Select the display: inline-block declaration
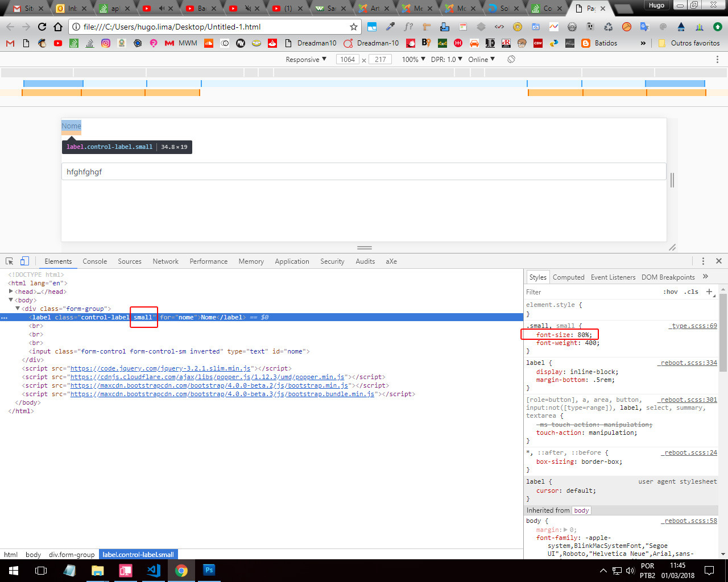The height and width of the screenshot is (582, 728). (577, 372)
